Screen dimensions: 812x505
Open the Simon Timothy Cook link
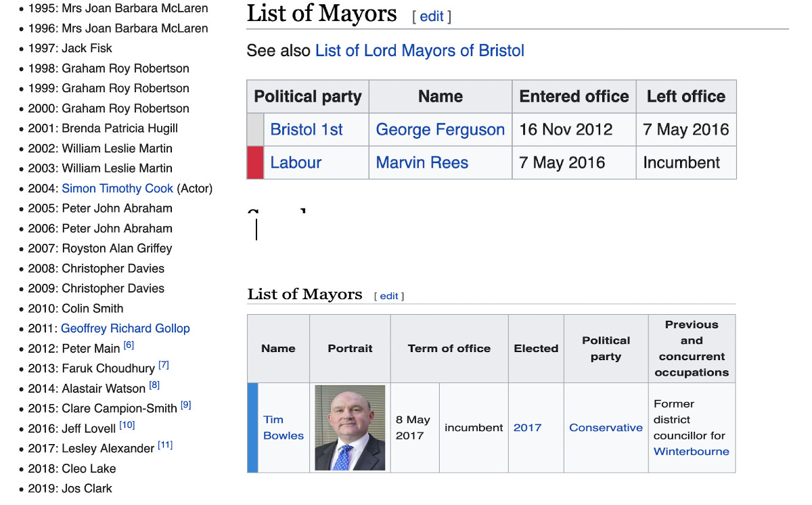pyautogui.click(x=117, y=188)
